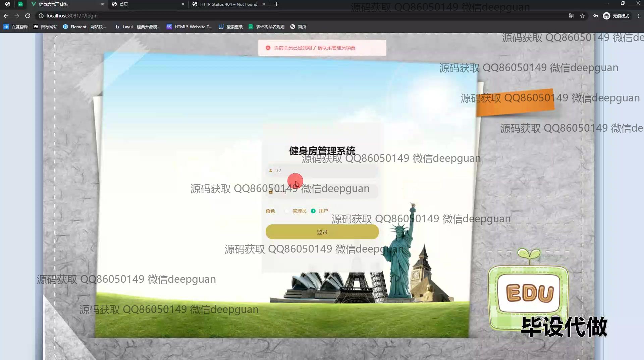The image size is (644, 360).
Task: Click the username field containing a2
Action: tap(322, 171)
